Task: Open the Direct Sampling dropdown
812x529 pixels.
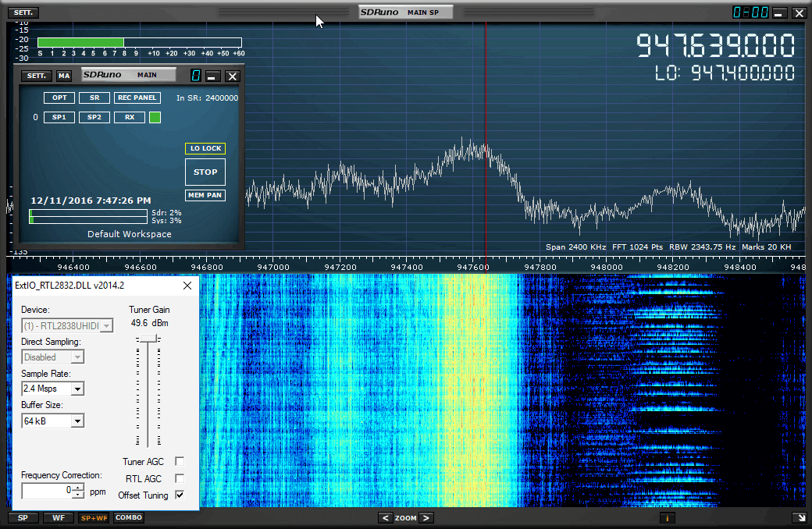Action: coord(53,357)
